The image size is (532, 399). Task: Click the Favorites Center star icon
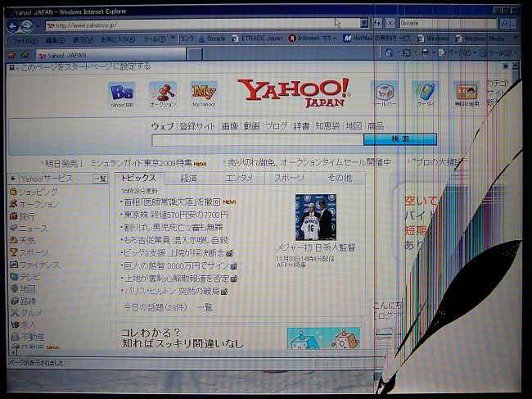point(11,55)
